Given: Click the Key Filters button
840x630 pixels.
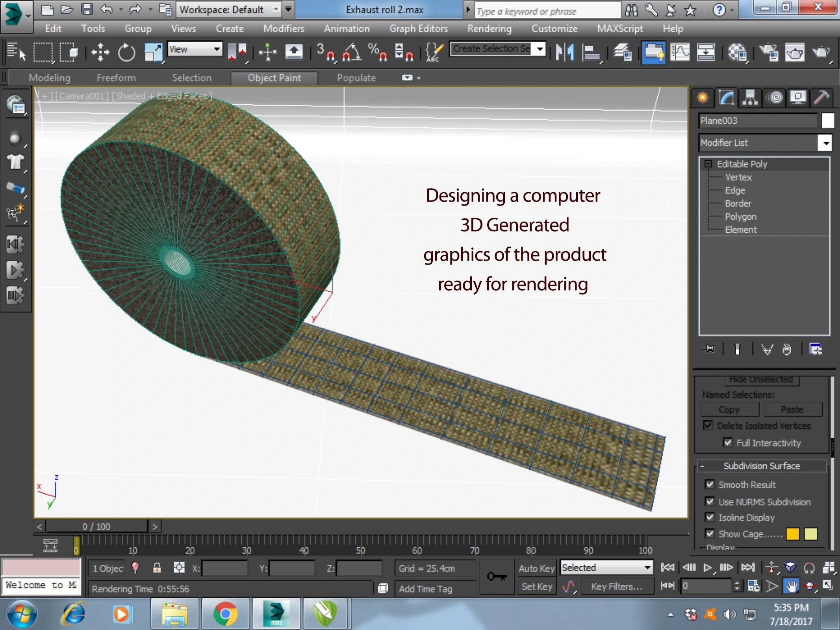Looking at the screenshot, I should point(616,587).
